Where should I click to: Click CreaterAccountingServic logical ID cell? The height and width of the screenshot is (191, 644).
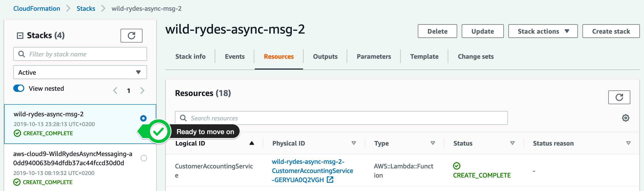pyautogui.click(x=214, y=170)
